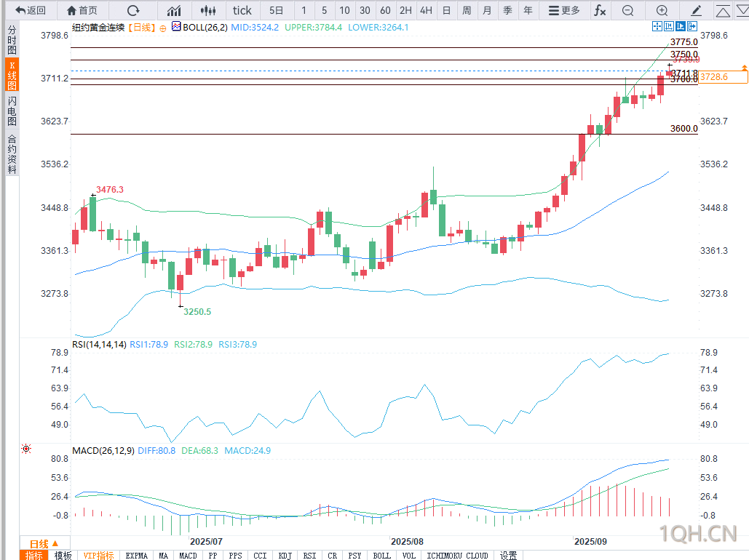Click the BOLL indicator icon in chart header
This screenshot has width=749, height=560.
[175, 27]
